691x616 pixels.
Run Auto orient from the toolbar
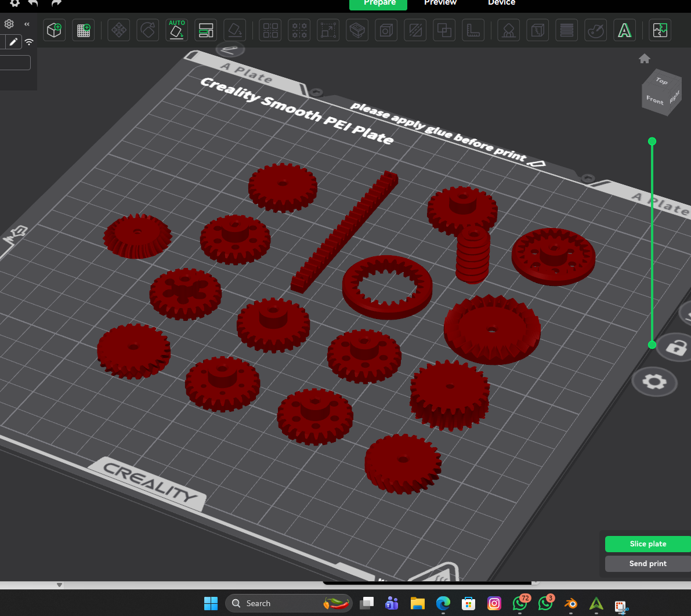click(x=177, y=30)
